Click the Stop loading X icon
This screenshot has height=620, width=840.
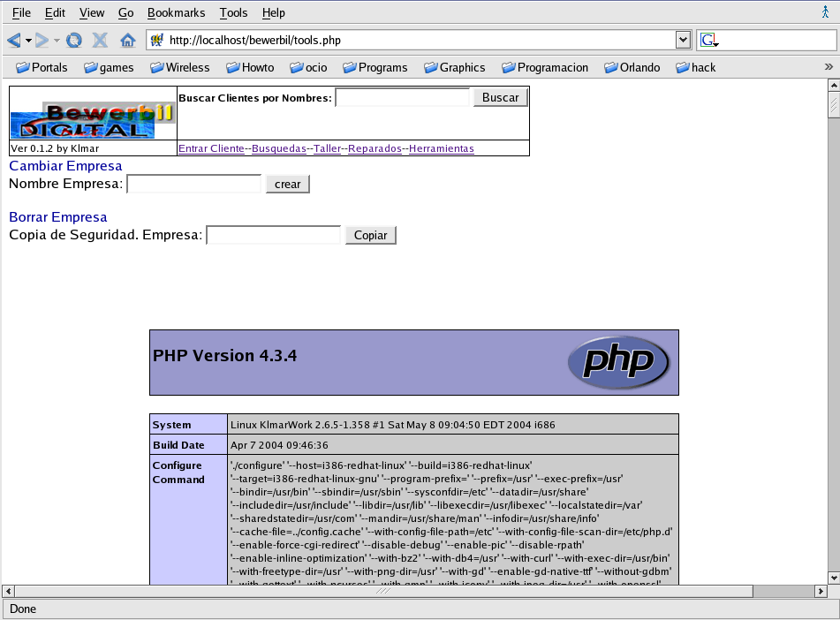pos(100,41)
